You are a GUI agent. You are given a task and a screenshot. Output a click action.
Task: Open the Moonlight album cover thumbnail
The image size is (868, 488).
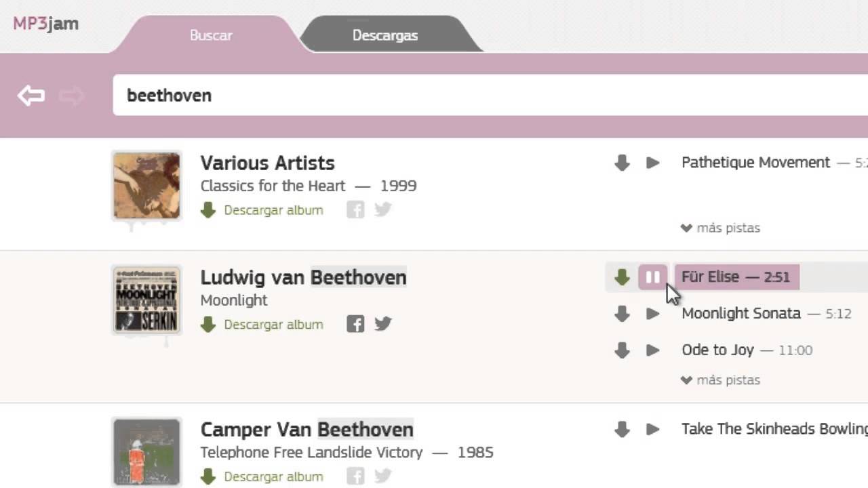coord(146,300)
